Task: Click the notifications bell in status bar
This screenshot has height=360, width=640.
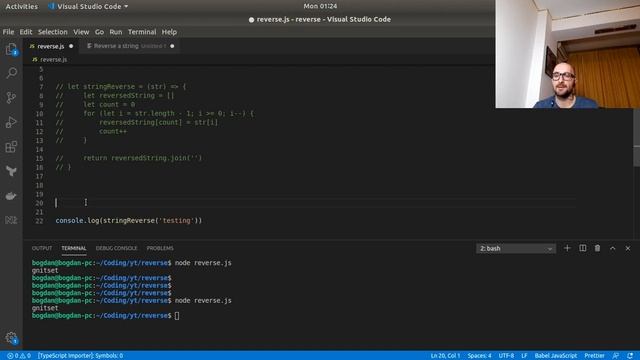Action: [631, 356]
